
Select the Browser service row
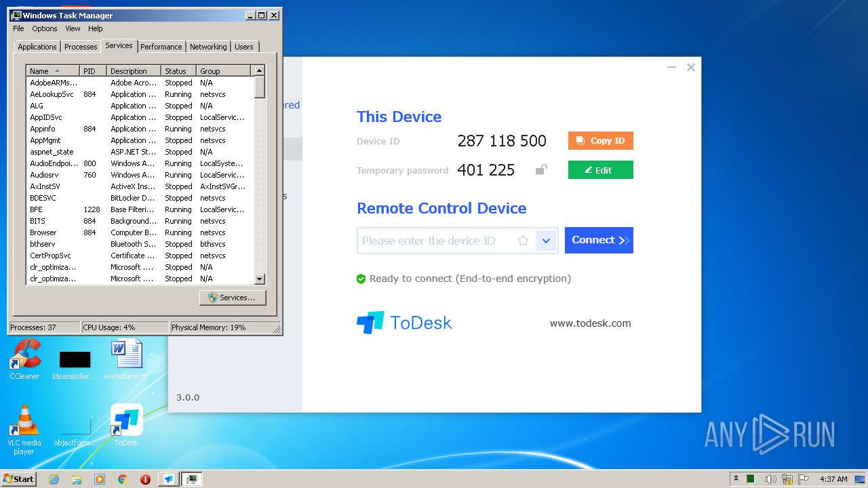point(140,232)
